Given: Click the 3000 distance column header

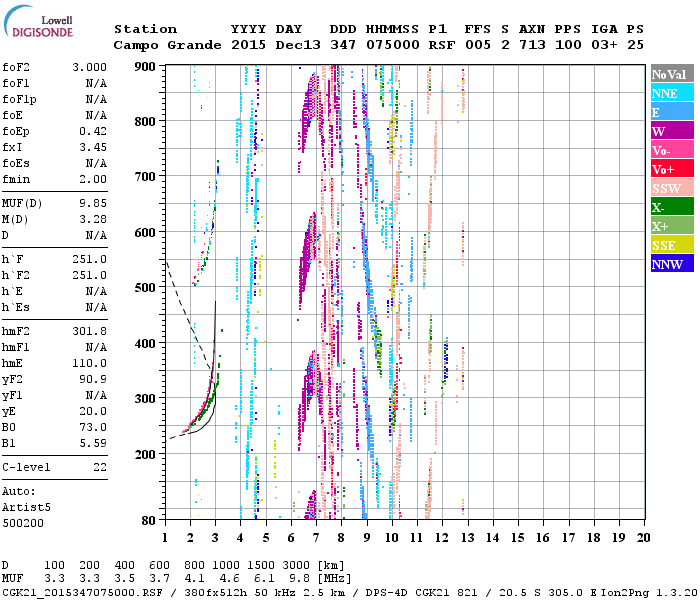Looking at the screenshot, I should coord(296,566).
